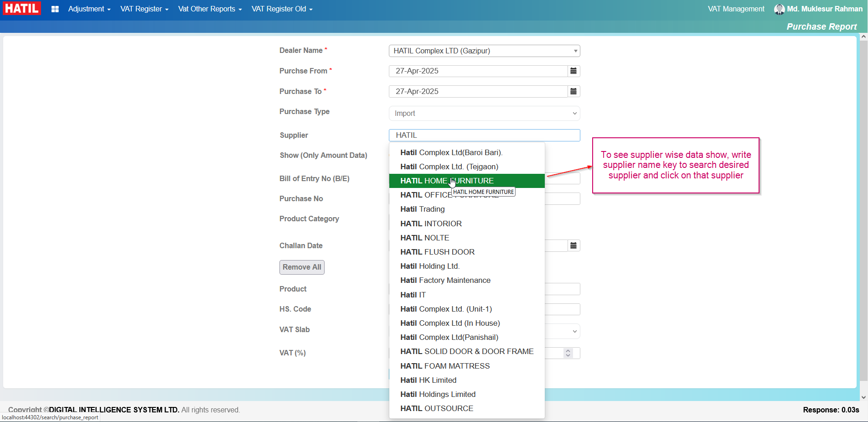Screen dimensions: 868x422
Task: Click the Show (Only Amount Data) label
Action: (x=323, y=156)
